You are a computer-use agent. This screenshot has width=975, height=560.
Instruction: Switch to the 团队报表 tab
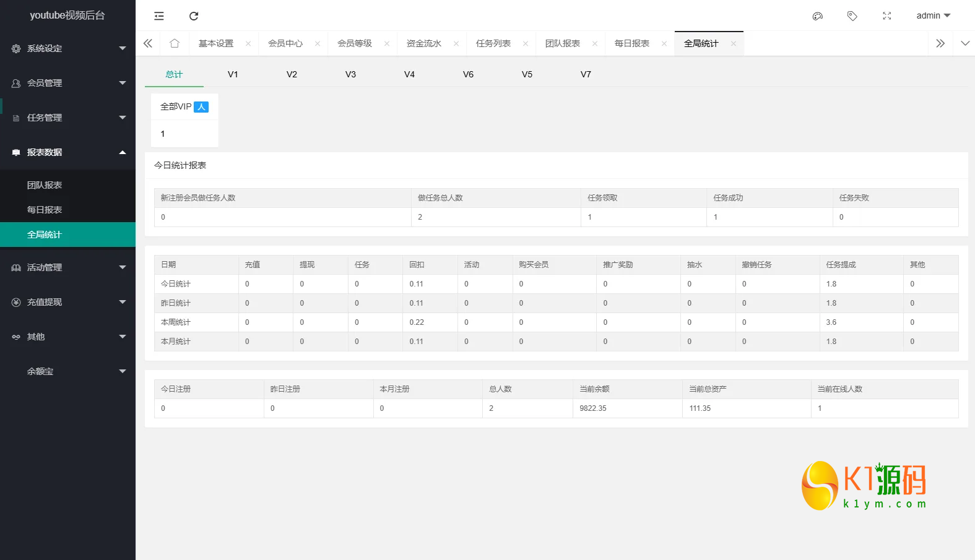click(563, 43)
